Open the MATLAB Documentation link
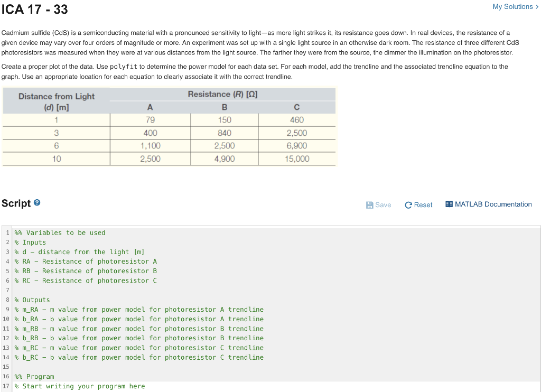The width and height of the screenshot is (541, 392). point(493,204)
